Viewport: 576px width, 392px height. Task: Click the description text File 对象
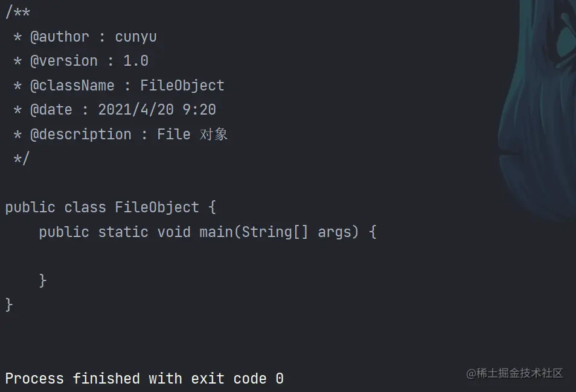coord(192,134)
